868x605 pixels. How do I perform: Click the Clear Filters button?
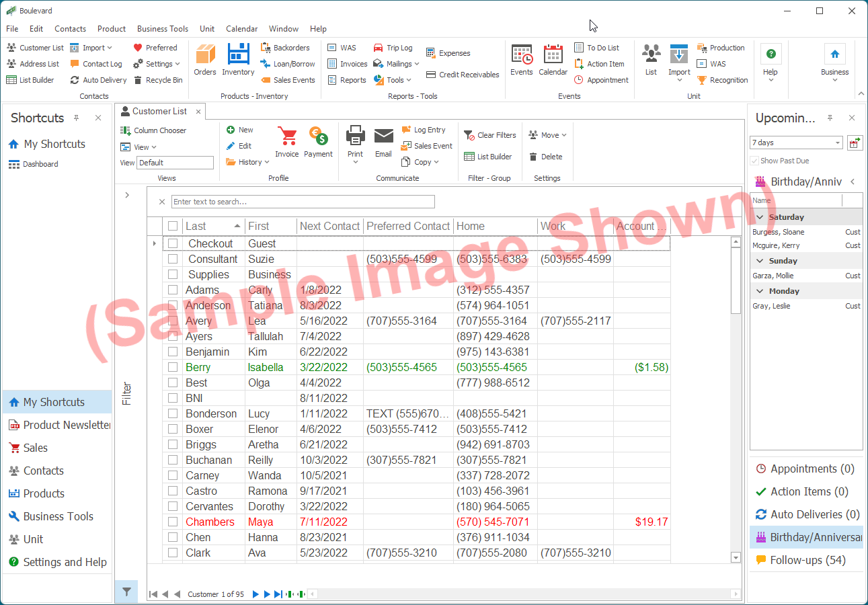pos(490,134)
